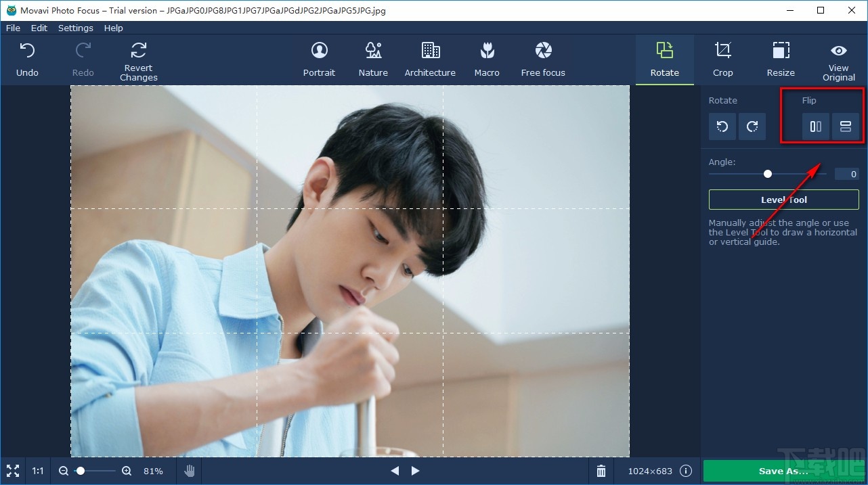The height and width of the screenshot is (485, 868).
Task: Click the View Original icon
Action: [838, 60]
